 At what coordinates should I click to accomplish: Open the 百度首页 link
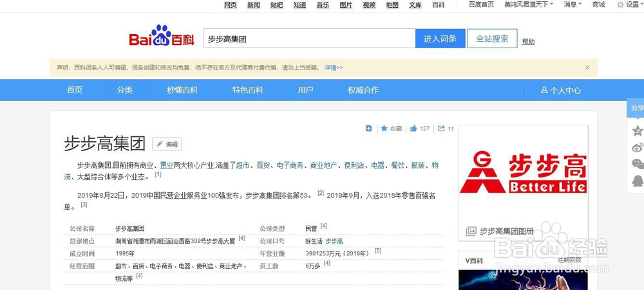[x=481, y=5]
